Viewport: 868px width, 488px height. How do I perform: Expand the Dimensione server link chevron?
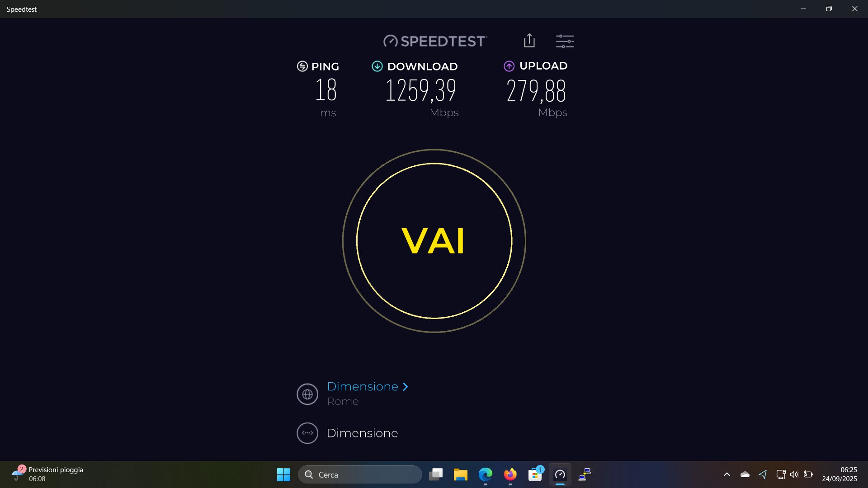[406, 387]
